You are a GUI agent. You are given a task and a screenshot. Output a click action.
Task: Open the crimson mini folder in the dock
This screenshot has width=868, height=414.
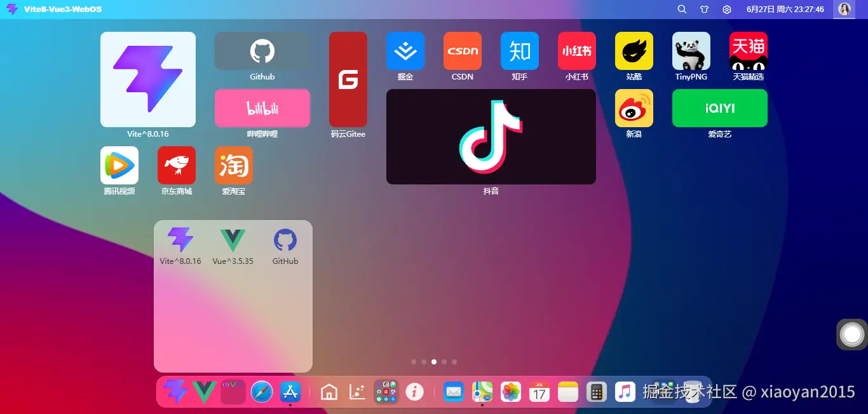point(233,392)
